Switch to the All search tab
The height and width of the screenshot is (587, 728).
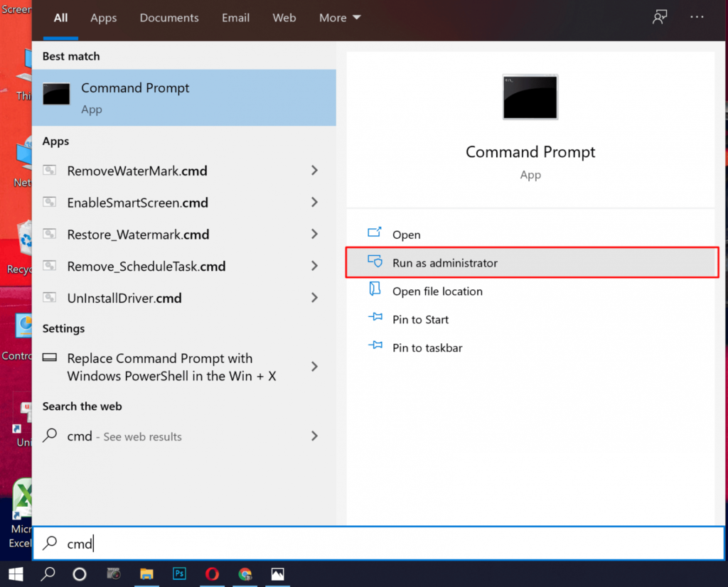61,18
